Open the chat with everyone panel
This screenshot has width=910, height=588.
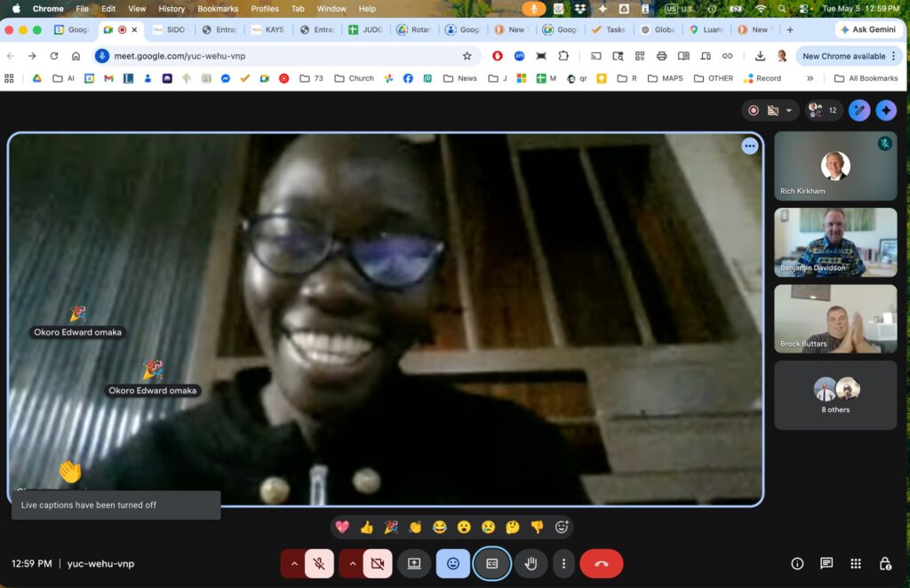point(826,564)
